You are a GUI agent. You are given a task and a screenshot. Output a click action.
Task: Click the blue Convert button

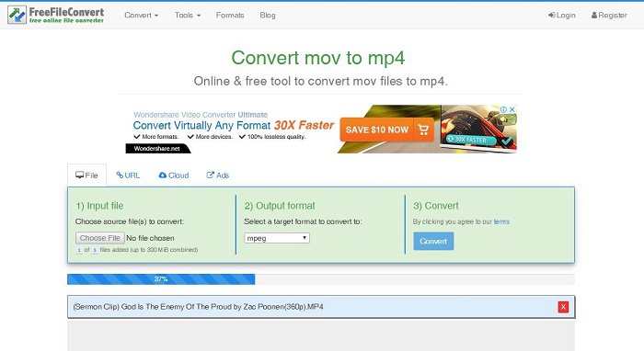point(433,241)
